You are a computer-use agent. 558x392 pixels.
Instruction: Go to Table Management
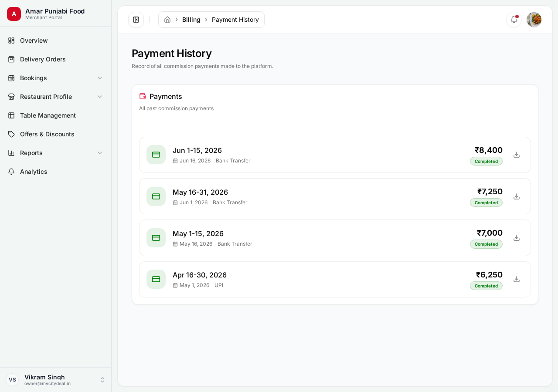pos(56,115)
